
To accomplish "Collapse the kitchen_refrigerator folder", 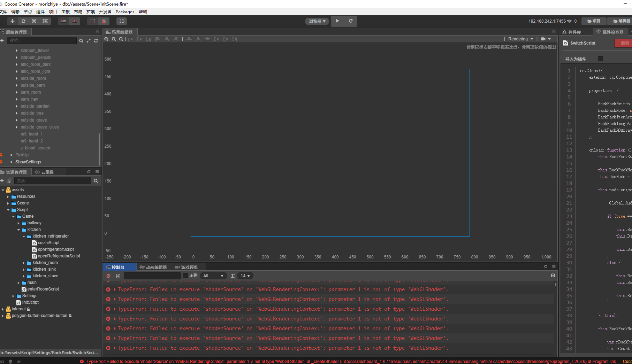I will tap(24, 237).
